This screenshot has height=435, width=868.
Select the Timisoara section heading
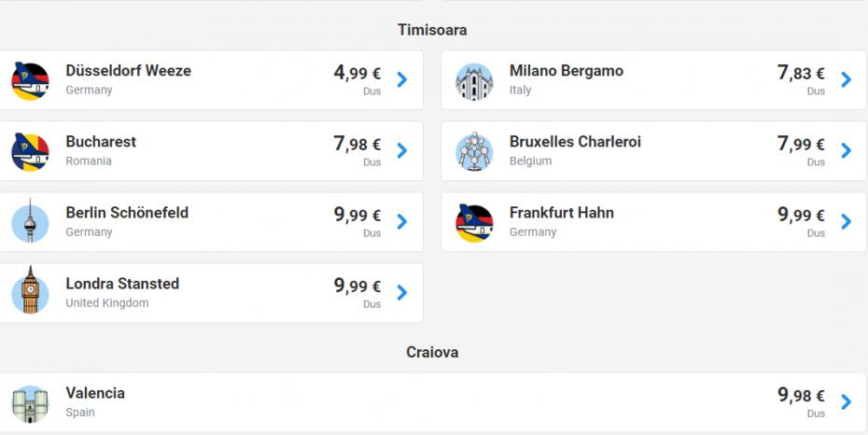pyautogui.click(x=432, y=30)
